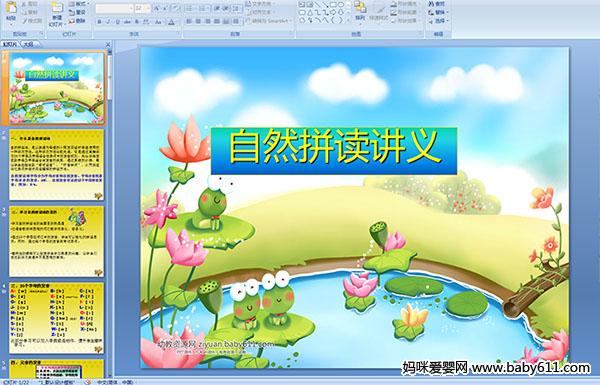Click the Paste icon in clipboard group
600x385 pixels.
coord(11,13)
